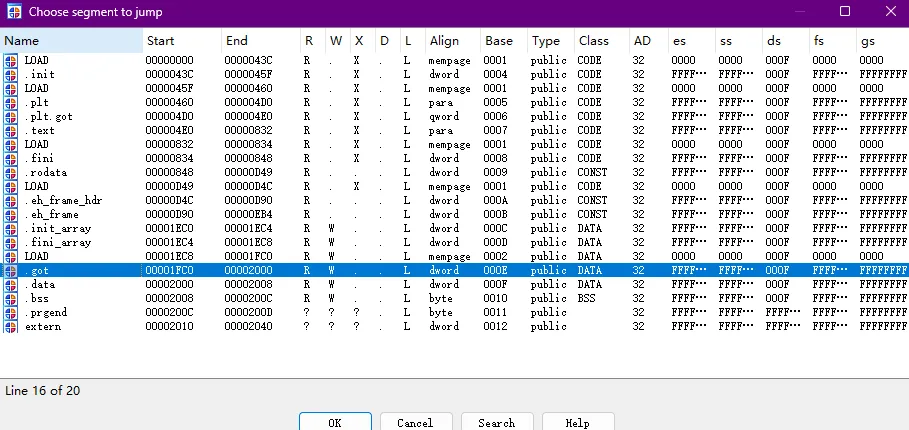The image size is (909, 430).
Task: Click start address 00000D90
Action: coord(169,214)
